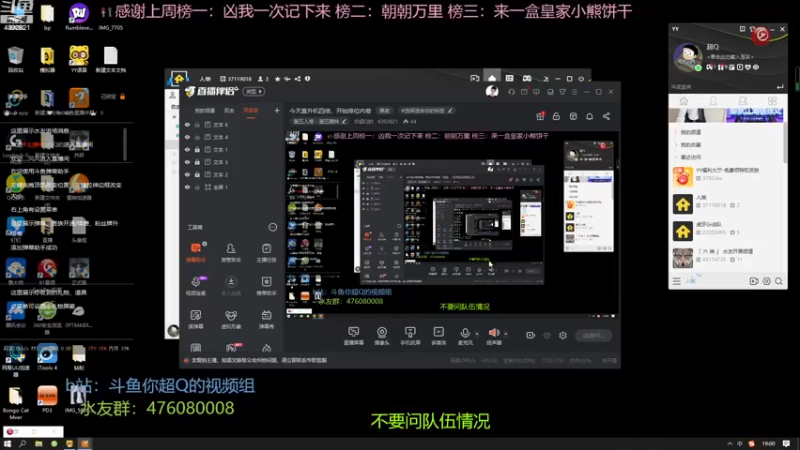This screenshot has height=450, width=800.
Task: Add a 摄像头 camera source
Action: (382, 336)
